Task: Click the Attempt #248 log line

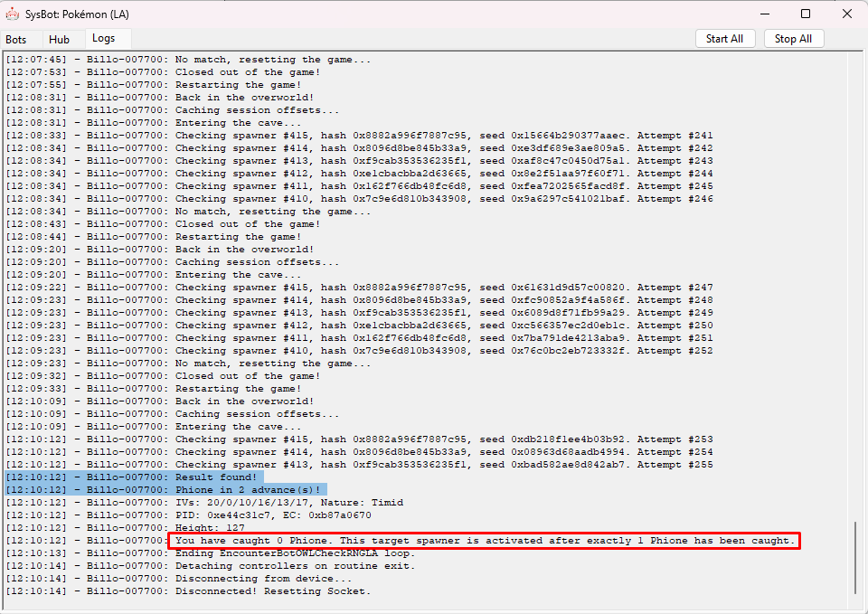Action: click(x=359, y=300)
